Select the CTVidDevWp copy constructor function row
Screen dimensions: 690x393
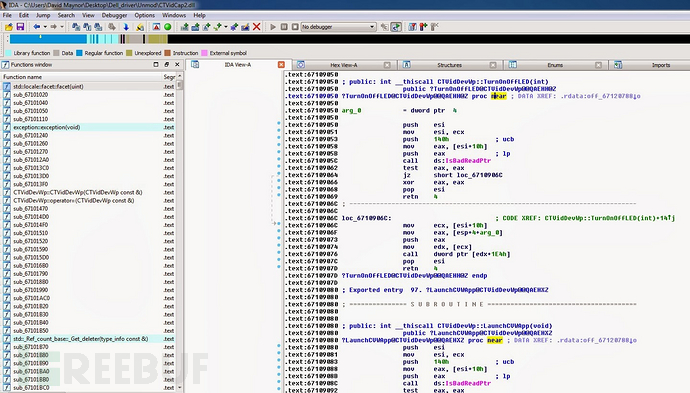point(88,192)
